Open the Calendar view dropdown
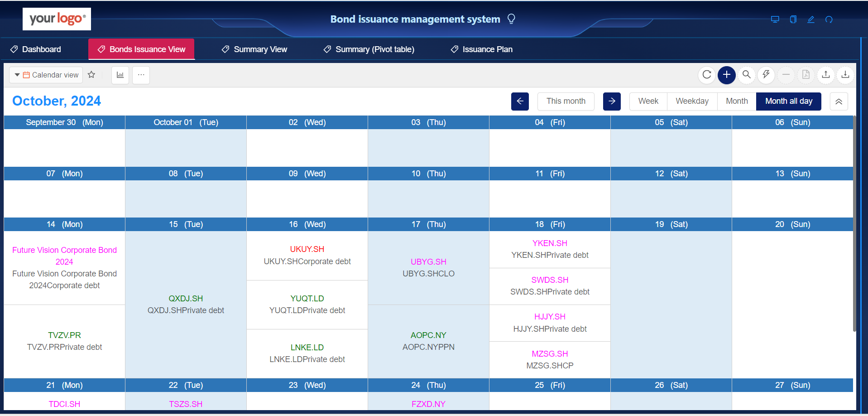 (x=46, y=75)
